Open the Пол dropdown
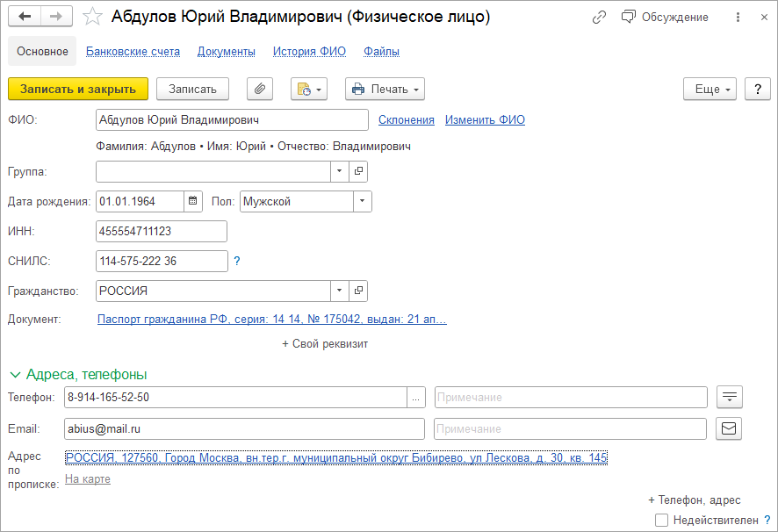The height and width of the screenshot is (532, 778). [362, 201]
